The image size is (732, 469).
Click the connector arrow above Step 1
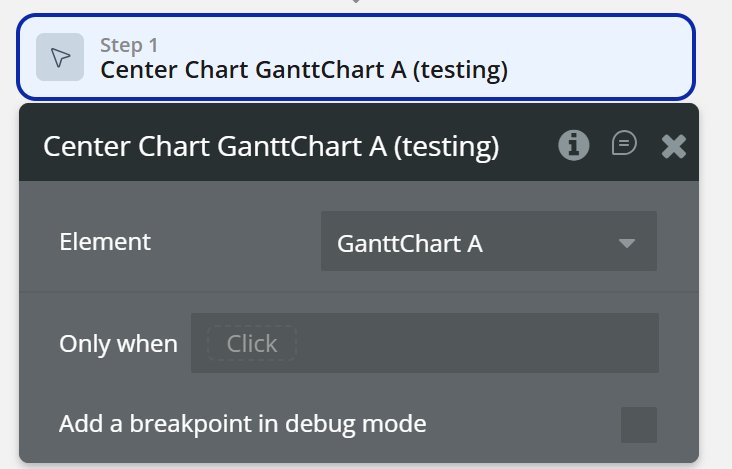[356, 3]
